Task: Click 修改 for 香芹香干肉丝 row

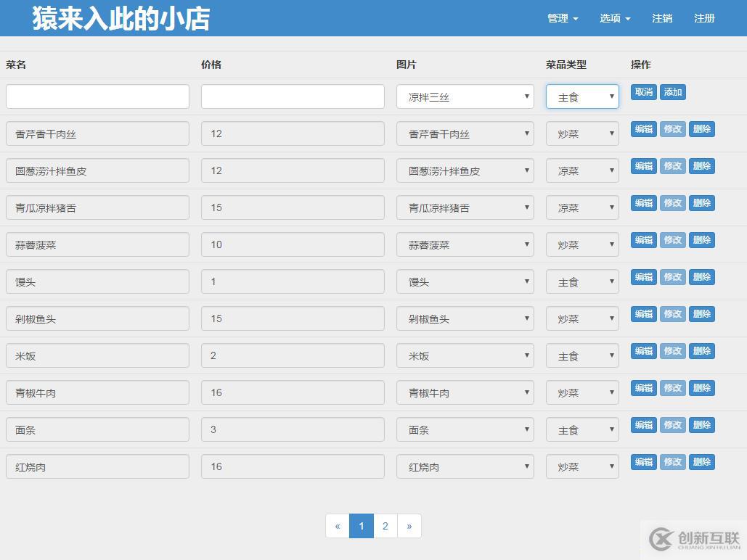Action: [x=673, y=129]
